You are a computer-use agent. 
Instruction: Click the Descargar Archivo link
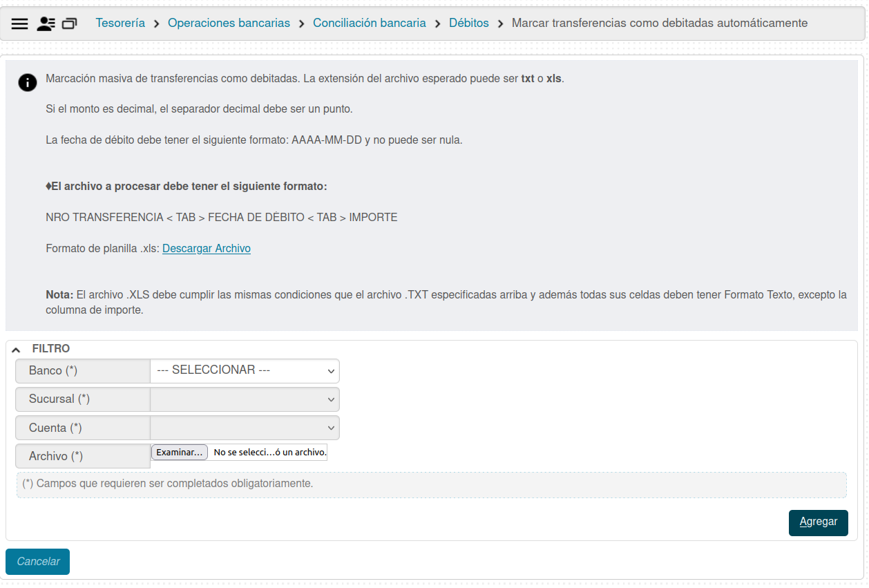(x=206, y=249)
